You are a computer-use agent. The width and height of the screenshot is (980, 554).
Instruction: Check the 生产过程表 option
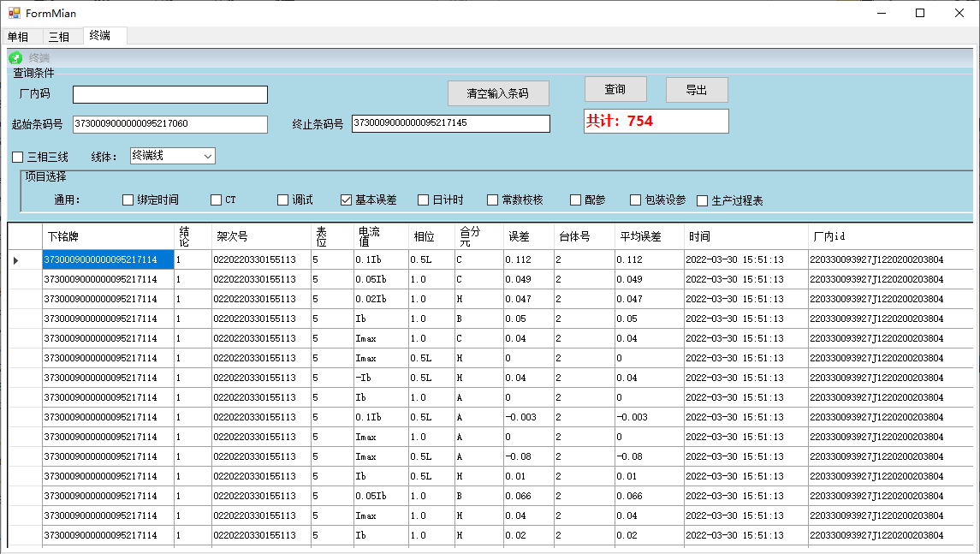point(703,201)
